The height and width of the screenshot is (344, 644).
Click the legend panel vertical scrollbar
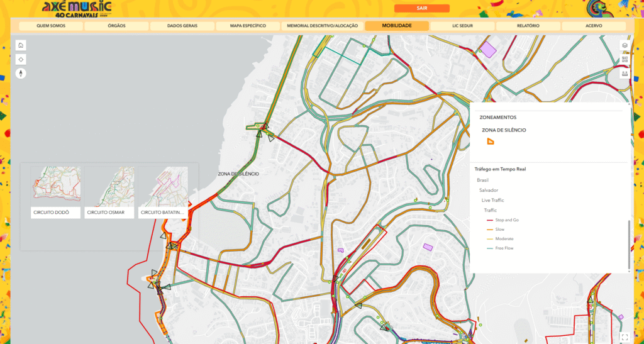tap(629, 245)
